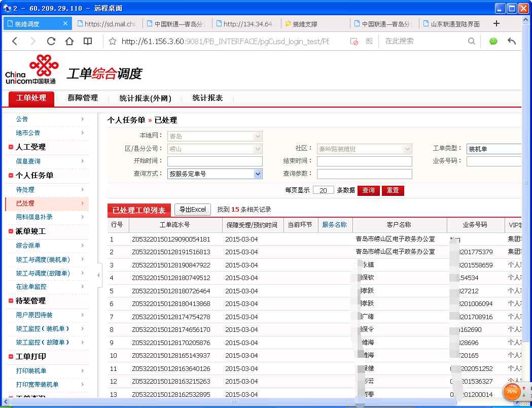Click the 结束时间 input field

tap(365, 161)
